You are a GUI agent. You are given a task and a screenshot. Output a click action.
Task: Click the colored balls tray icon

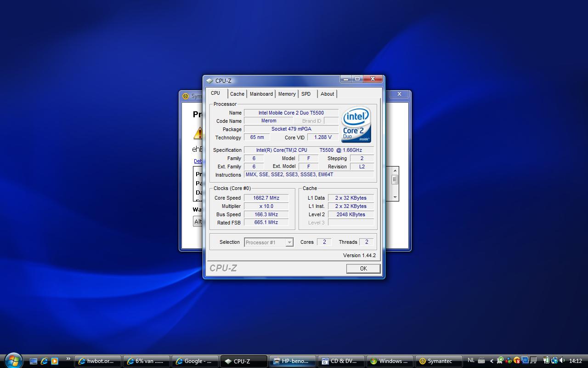509,361
